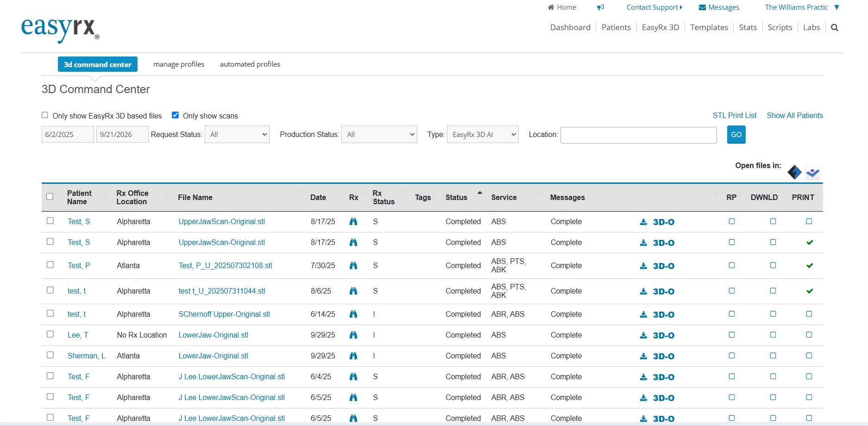
Task: Sort by the Status column header
Action: [x=456, y=198]
